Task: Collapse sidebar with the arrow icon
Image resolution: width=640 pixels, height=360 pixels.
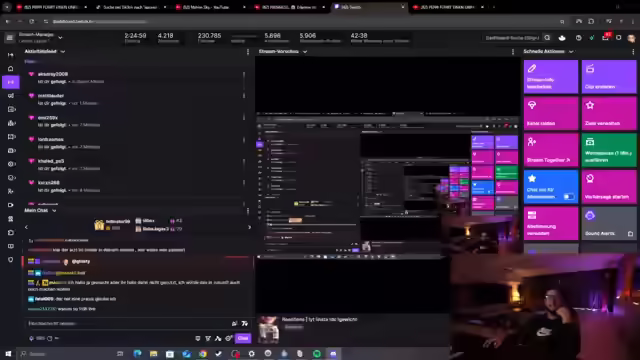Action: (x=11, y=55)
